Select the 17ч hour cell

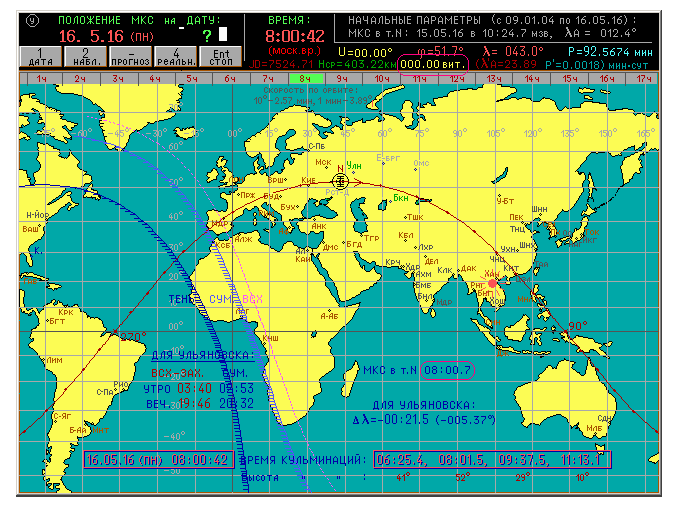(x=643, y=78)
